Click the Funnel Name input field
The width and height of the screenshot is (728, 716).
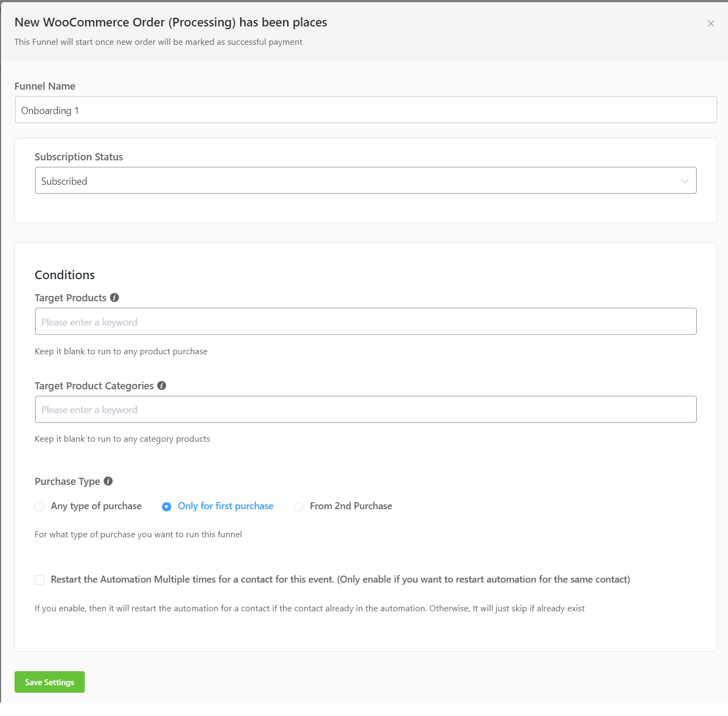366,110
